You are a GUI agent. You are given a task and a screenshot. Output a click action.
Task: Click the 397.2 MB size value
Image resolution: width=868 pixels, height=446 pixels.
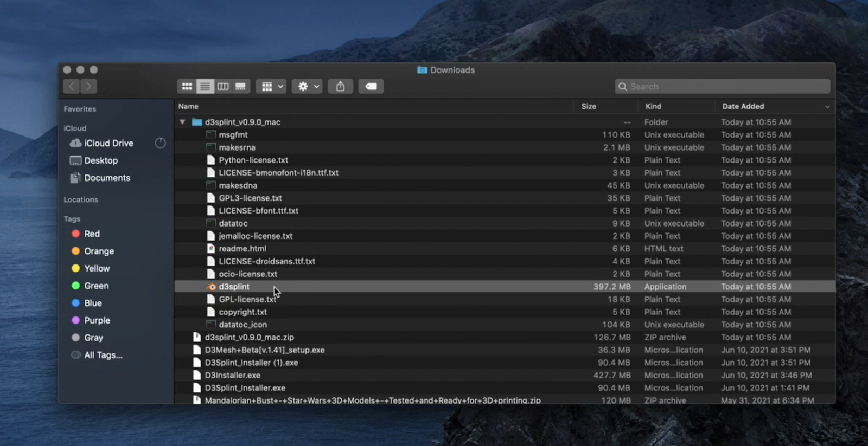click(x=612, y=287)
